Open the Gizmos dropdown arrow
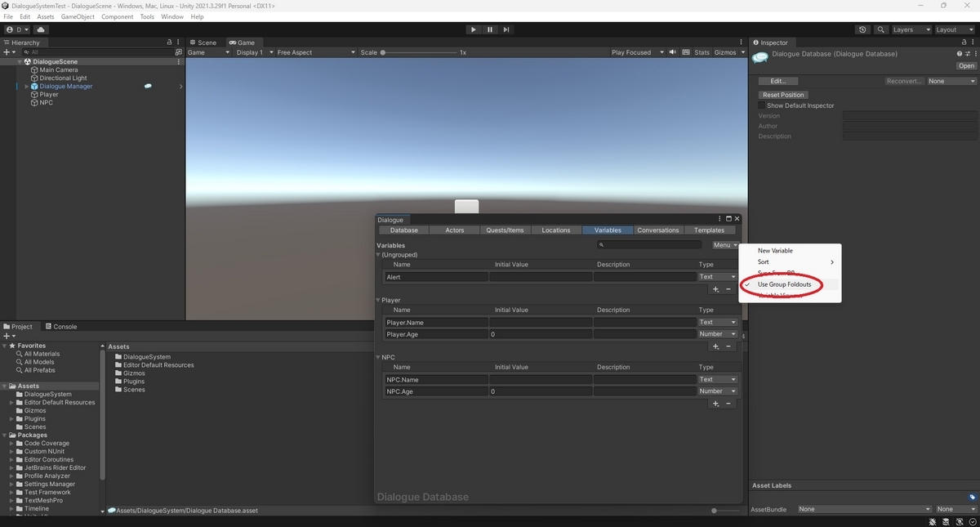980x527 pixels. point(742,52)
